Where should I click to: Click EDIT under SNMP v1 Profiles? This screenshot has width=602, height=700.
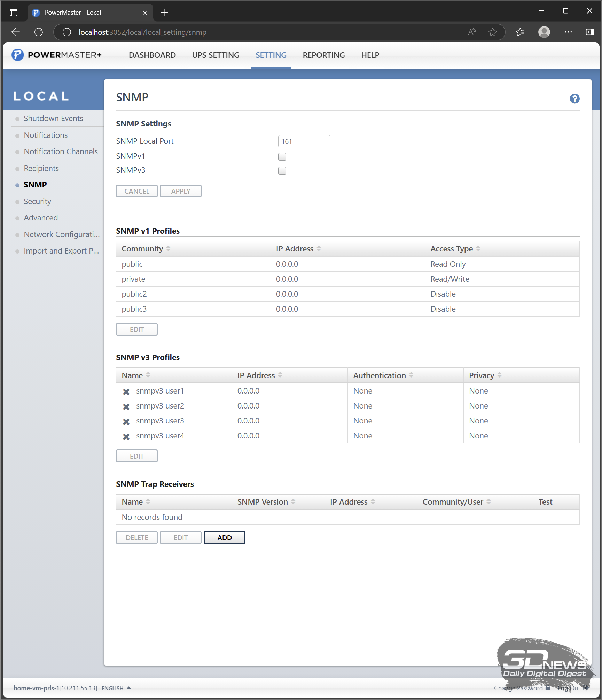tap(137, 329)
